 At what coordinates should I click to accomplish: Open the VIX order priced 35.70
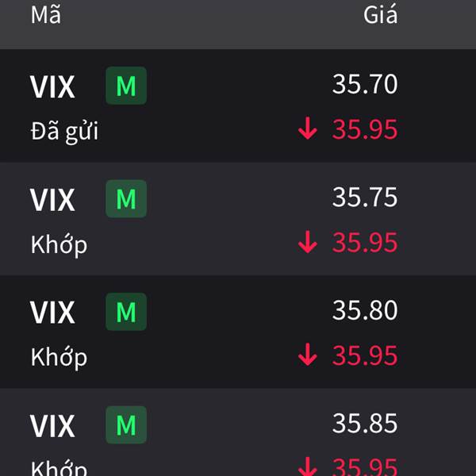click(238, 106)
